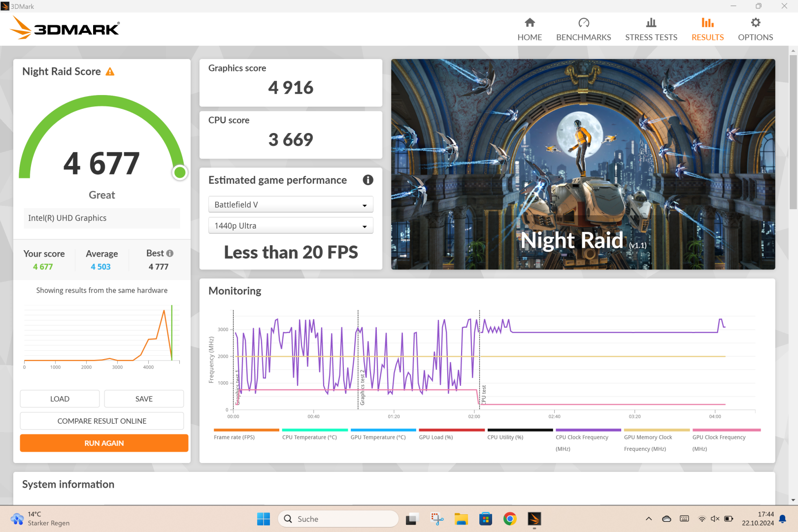Screen dimensions: 798x532
Task: Switch to STRESS TESTS tab
Action: tap(651, 30)
